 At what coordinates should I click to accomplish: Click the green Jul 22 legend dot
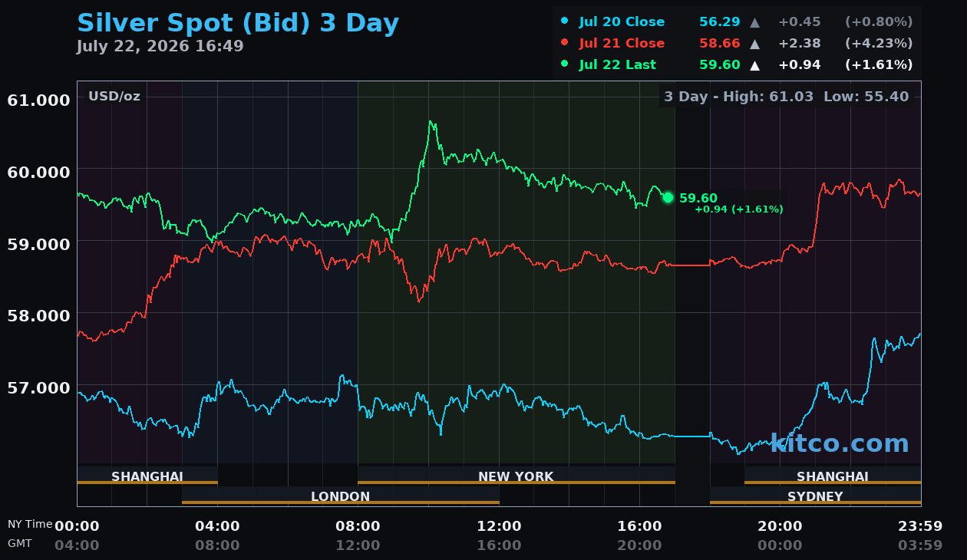(565, 64)
